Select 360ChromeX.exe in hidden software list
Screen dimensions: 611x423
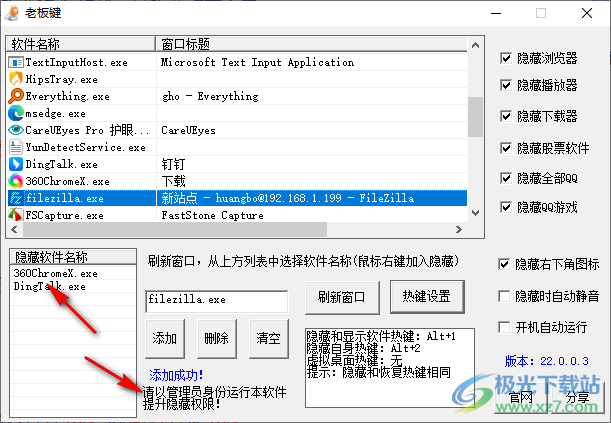pos(73,273)
